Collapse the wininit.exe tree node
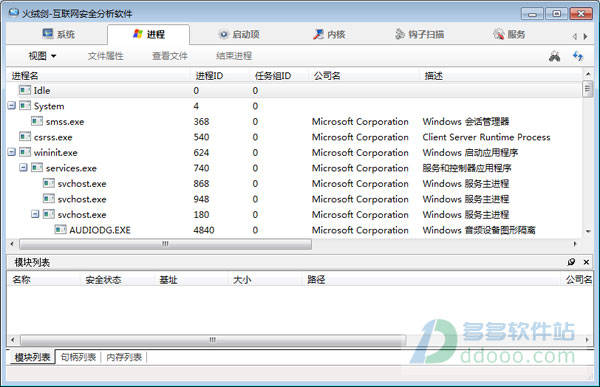 (x=11, y=152)
